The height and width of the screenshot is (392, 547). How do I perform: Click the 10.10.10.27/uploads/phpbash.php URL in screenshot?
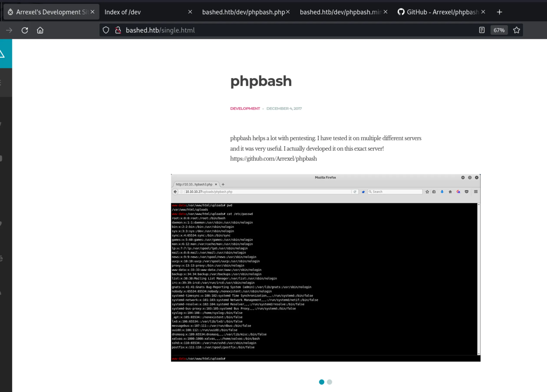pos(209,192)
